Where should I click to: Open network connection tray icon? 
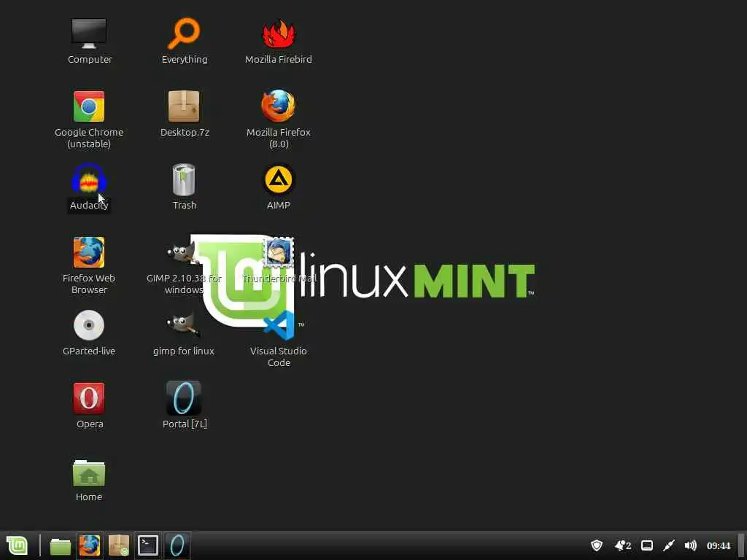click(669, 545)
